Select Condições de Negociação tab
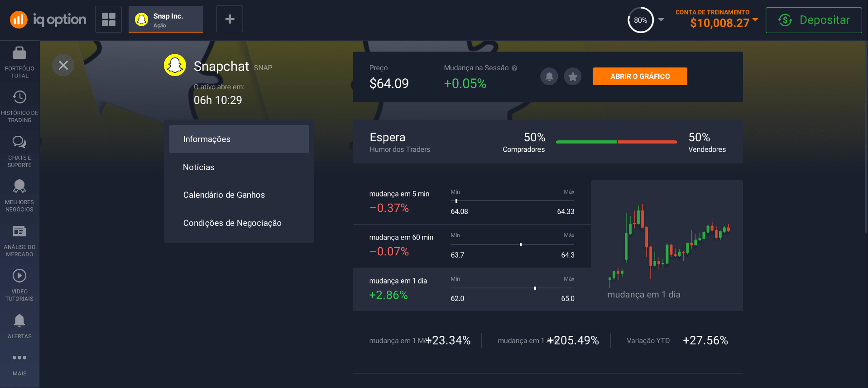868x388 pixels. pos(239,223)
